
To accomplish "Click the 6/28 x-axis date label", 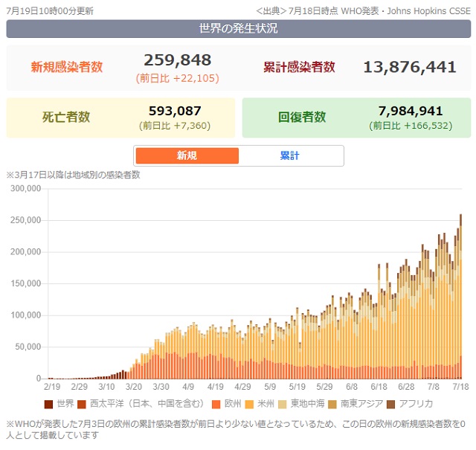I will (406, 387).
